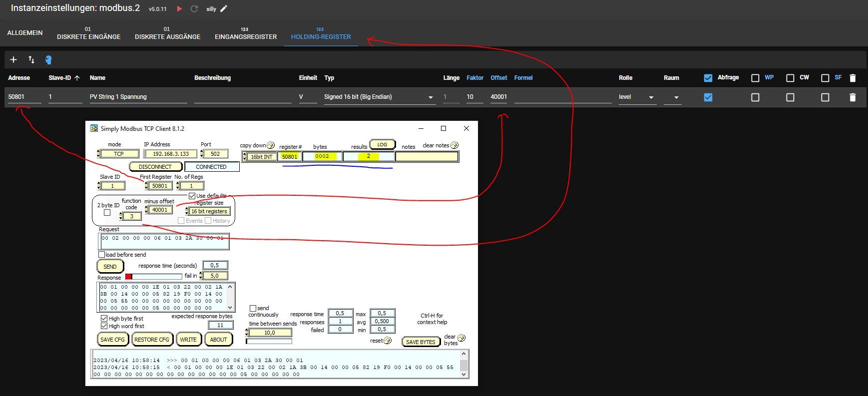Open the Signed 16 bit (Big Endian) type dropdown

pos(379,97)
